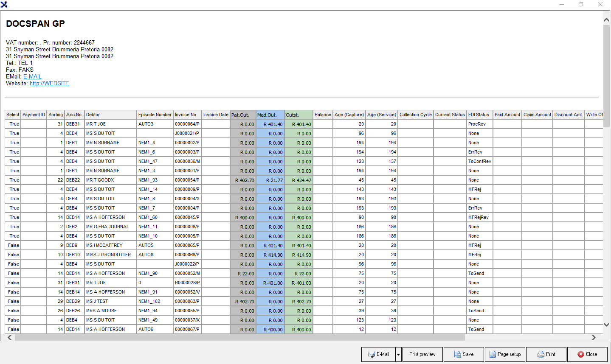Click the Pat.Out. column header

click(243, 115)
